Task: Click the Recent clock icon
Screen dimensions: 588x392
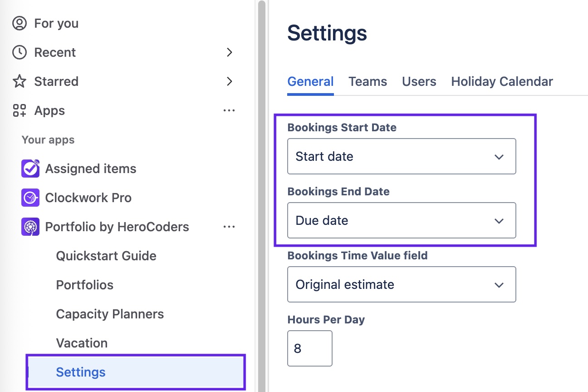Action: click(20, 53)
